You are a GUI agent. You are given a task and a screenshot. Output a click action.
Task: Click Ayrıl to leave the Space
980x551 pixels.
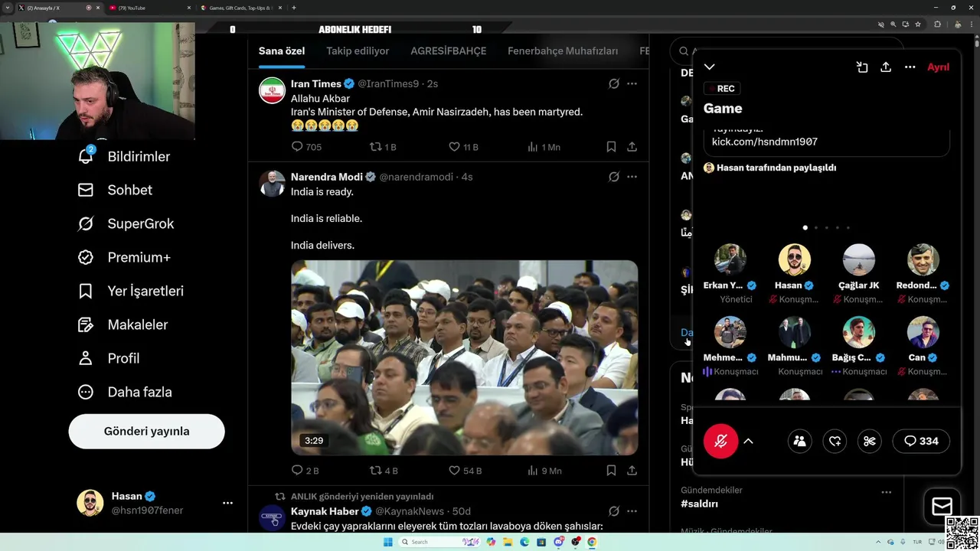pos(938,67)
